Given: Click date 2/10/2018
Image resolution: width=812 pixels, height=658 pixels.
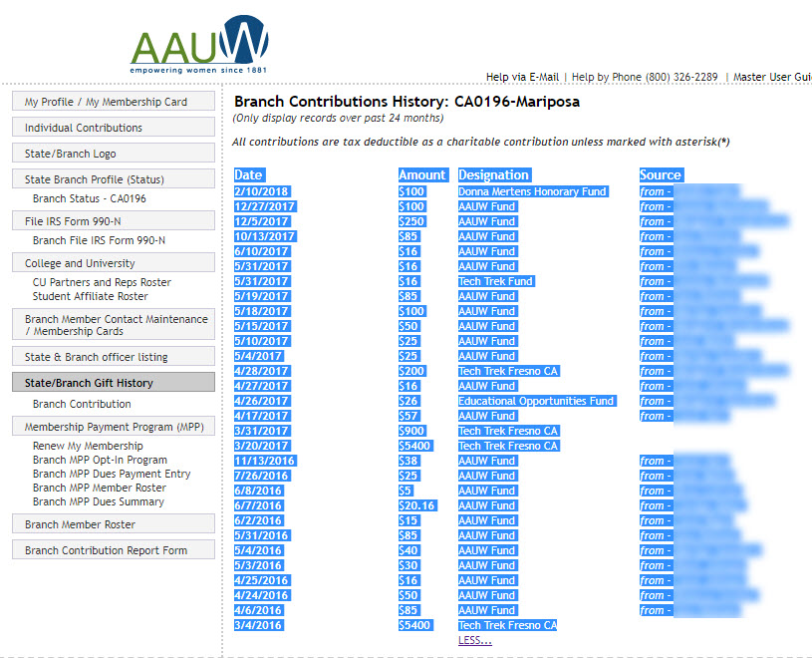Looking at the screenshot, I should click(261, 191).
